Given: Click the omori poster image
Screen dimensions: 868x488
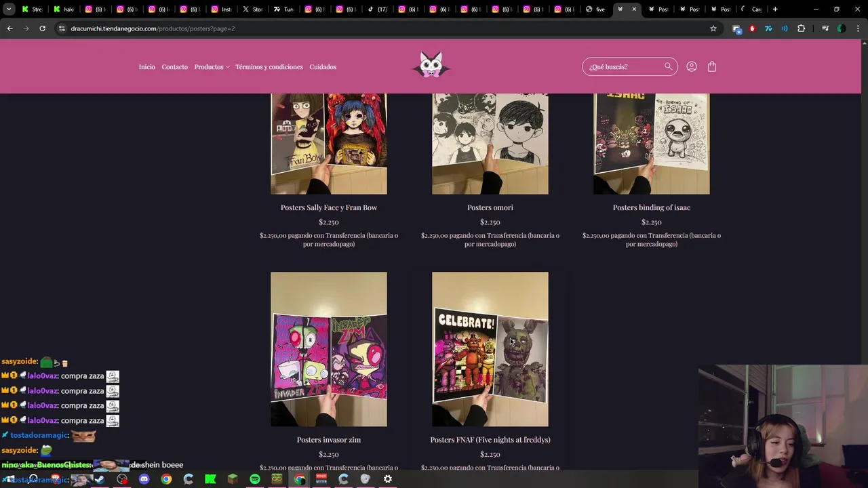Looking at the screenshot, I should (x=490, y=144).
